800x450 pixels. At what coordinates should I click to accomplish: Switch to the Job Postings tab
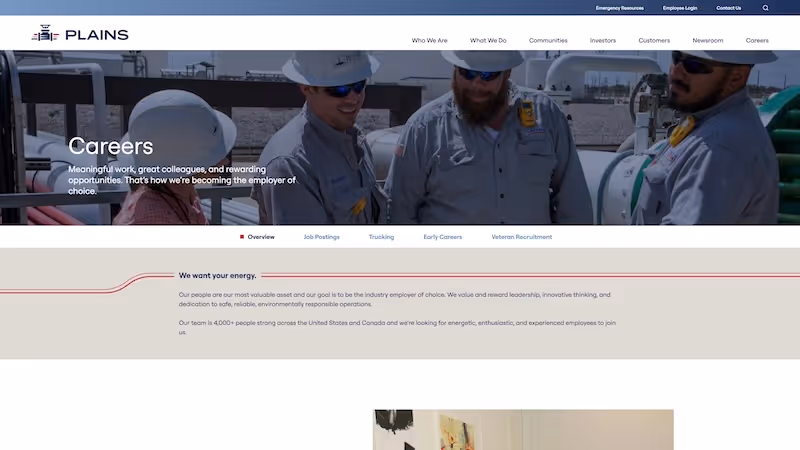pyautogui.click(x=321, y=237)
